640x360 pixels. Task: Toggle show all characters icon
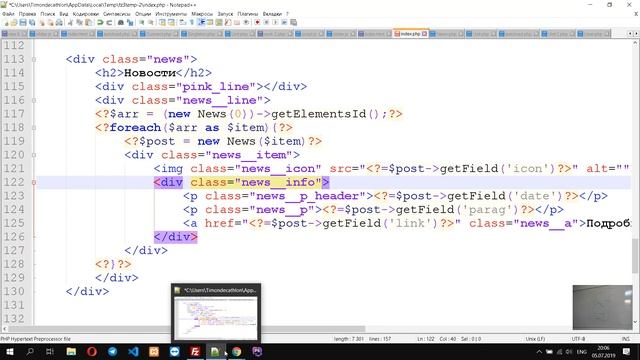191,22
